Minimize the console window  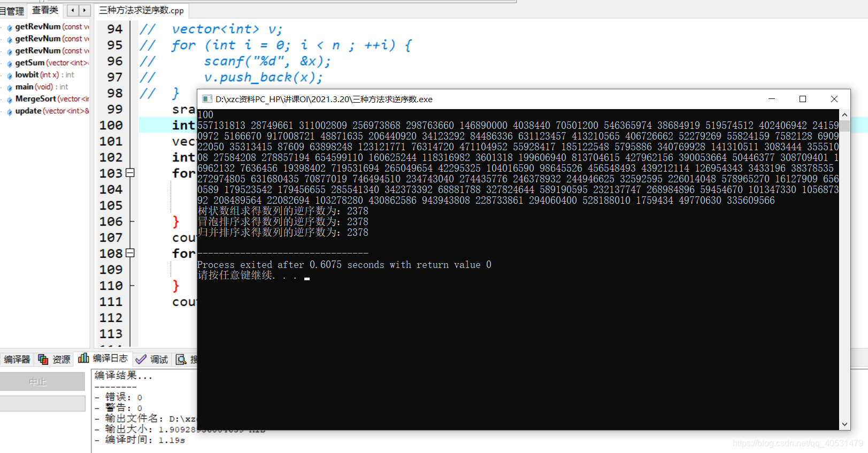[x=772, y=99]
